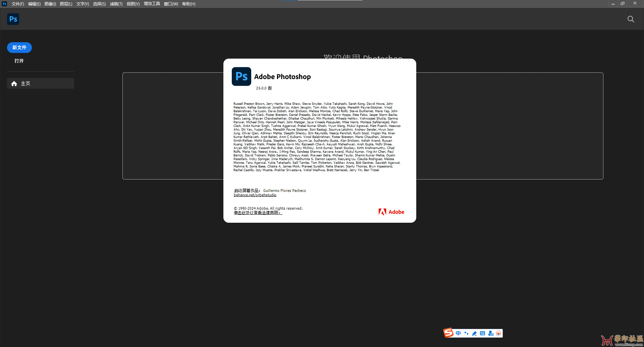This screenshot has height=347, width=644.
Task: Open the 帮助(H) menu
Action: click(x=189, y=4)
